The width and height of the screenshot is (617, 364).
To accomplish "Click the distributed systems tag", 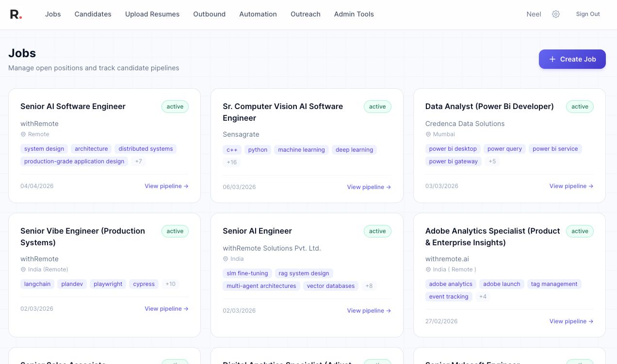I will [146, 149].
